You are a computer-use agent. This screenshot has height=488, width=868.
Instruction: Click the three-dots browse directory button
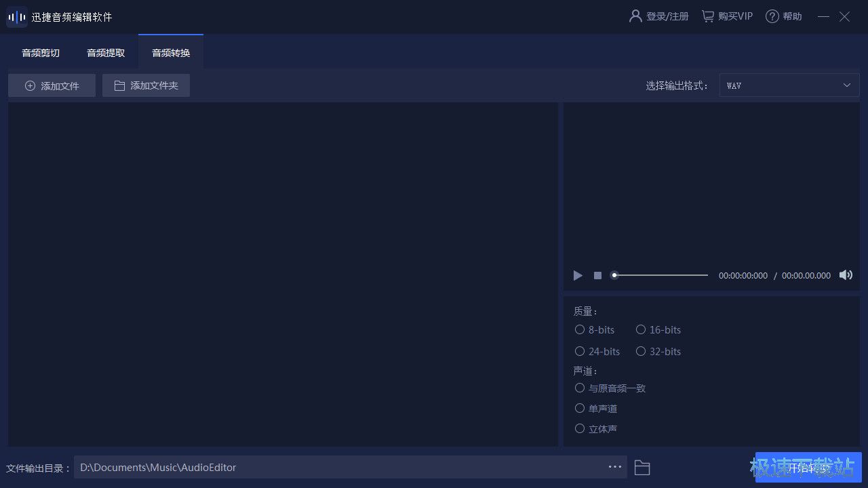(614, 467)
